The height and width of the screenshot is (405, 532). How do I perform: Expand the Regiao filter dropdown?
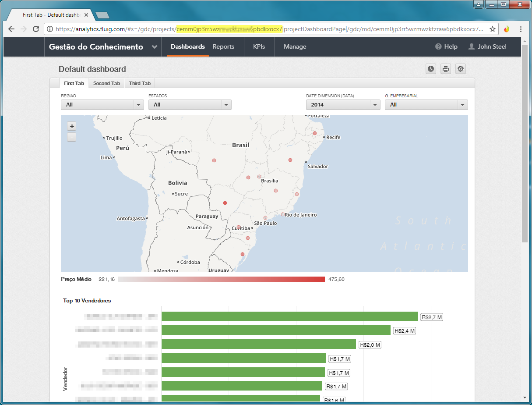tap(102, 105)
